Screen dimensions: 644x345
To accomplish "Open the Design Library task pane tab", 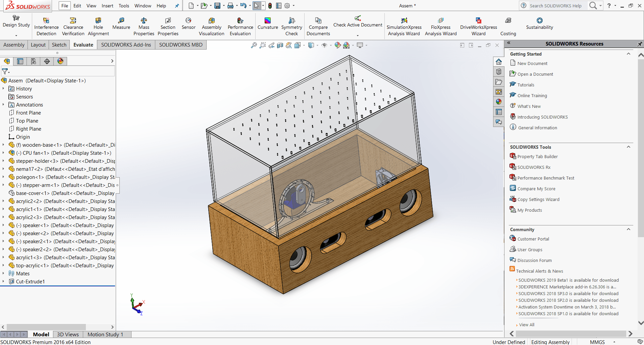I will (499, 72).
